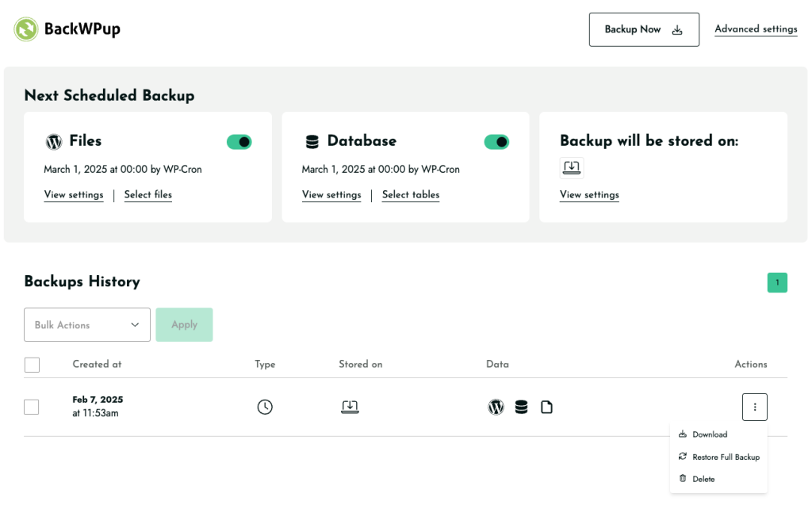Click the database icon next to Database heading
The width and height of the screenshot is (812, 505).
click(x=310, y=141)
